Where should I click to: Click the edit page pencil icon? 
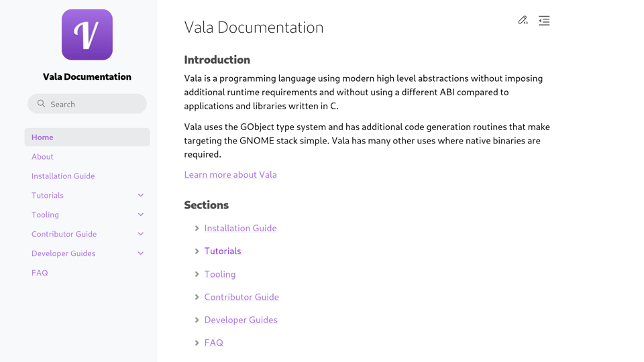pos(523,21)
